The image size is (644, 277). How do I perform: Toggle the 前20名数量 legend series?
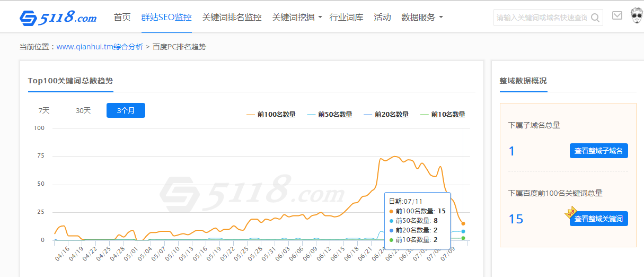coord(386,114)
